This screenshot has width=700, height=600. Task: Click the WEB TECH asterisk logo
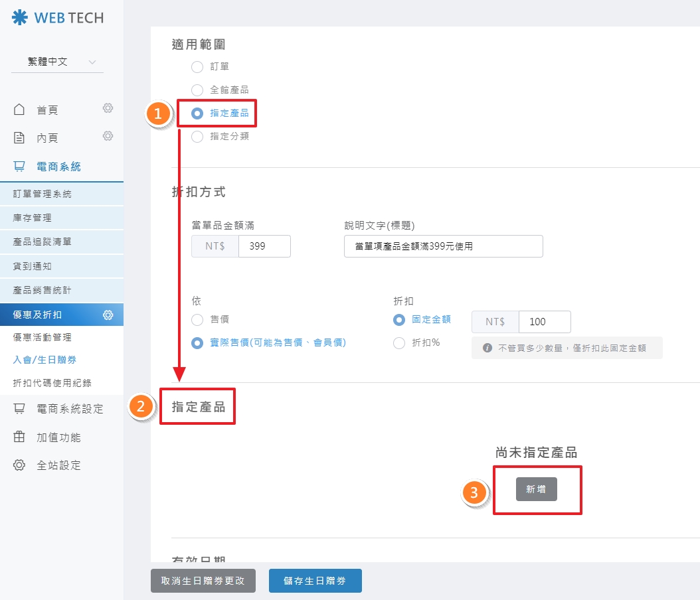21,18
